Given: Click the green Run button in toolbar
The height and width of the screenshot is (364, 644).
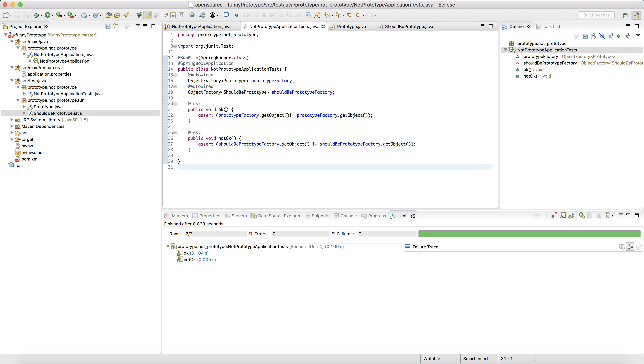Looking at the screenshot, I should (47, 15).
